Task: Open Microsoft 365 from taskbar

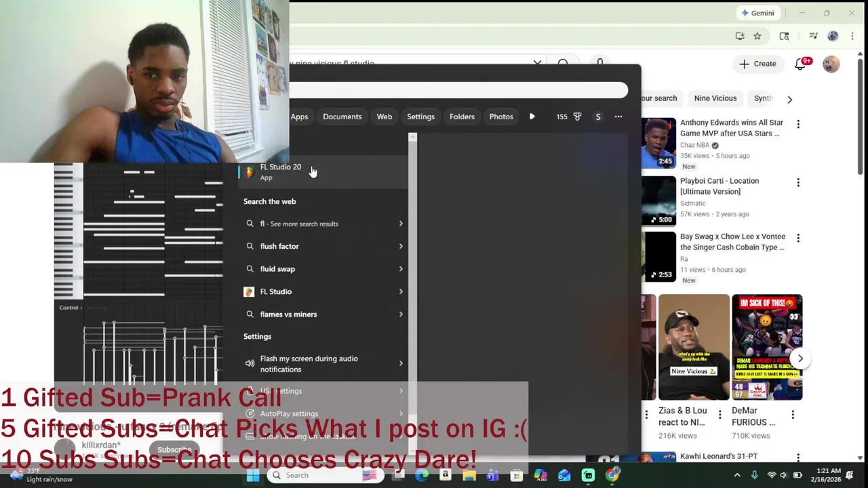Action: 540,476
